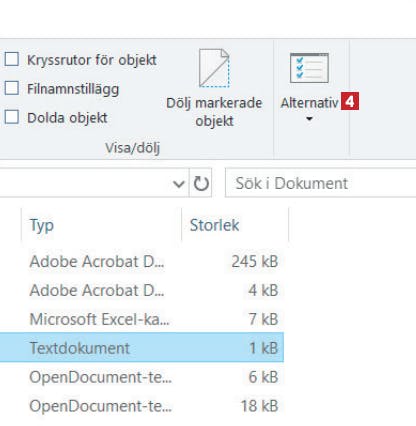Check the Dolda objekt checkbox

pos(12,117)
